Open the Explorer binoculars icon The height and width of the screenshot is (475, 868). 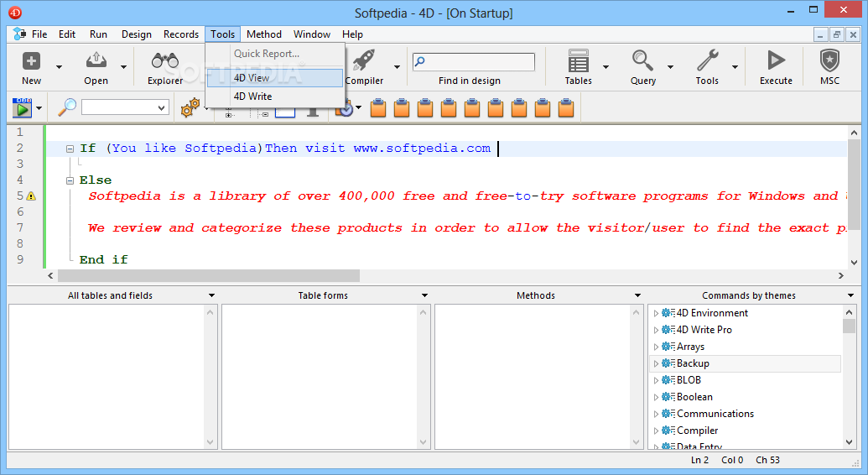pyautogui.click(x=165, y=61)
